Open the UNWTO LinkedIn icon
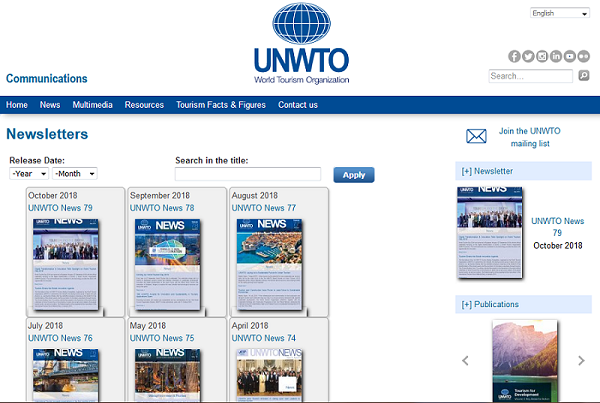This screenshot has width=600, height=403. click(x=556, y=56)
